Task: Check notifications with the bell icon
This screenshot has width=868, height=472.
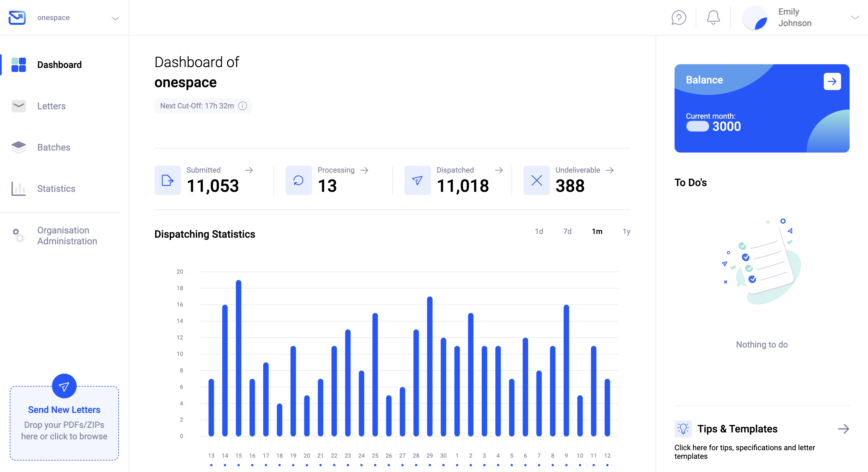Action: [x=712, y=17]
